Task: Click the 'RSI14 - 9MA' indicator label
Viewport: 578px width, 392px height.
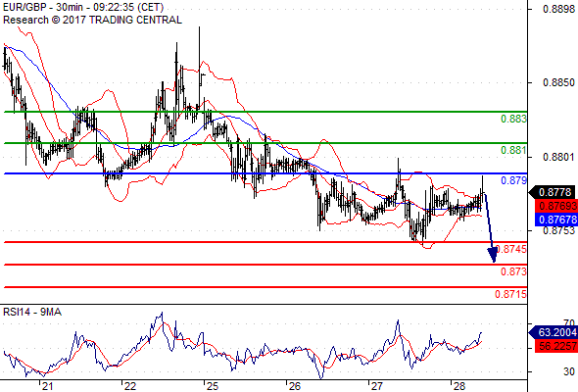Action: coord(32,312)
